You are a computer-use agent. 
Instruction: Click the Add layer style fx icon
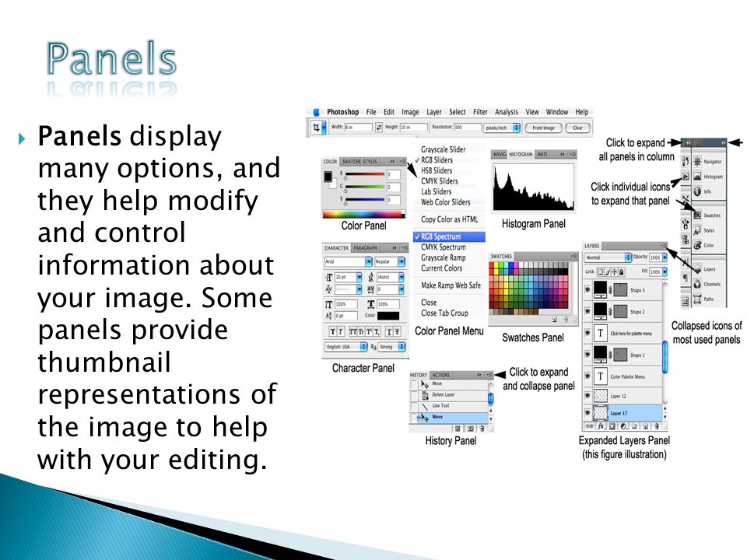[x=601, y=426]
